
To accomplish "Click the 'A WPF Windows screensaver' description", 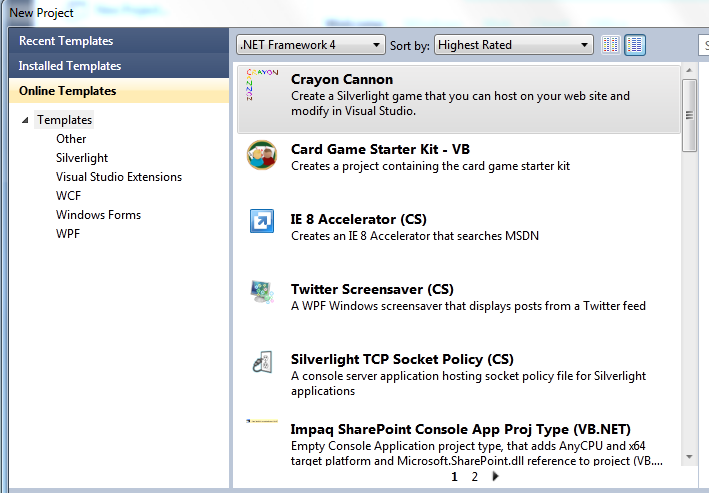I will click(x=468, y=306).
